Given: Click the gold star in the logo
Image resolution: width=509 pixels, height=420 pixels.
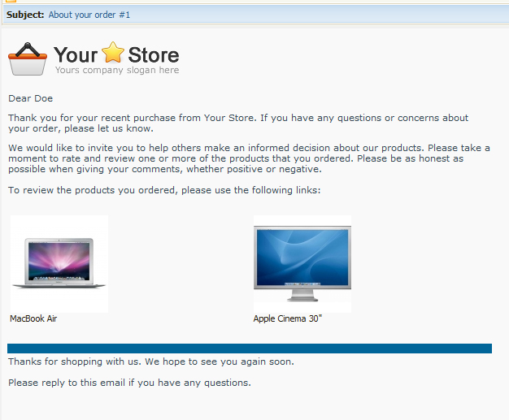Looking at the screenshot, I should click(x=113, y=52).
